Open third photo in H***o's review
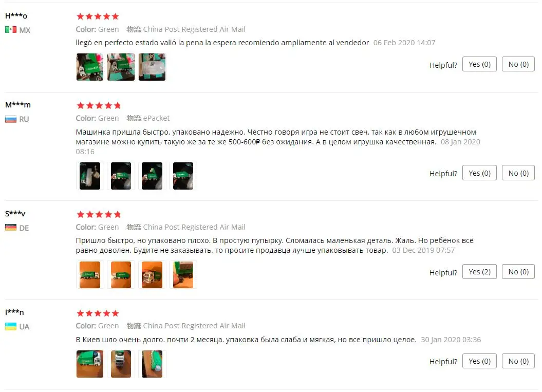542x392 pixels. point(152,67)
